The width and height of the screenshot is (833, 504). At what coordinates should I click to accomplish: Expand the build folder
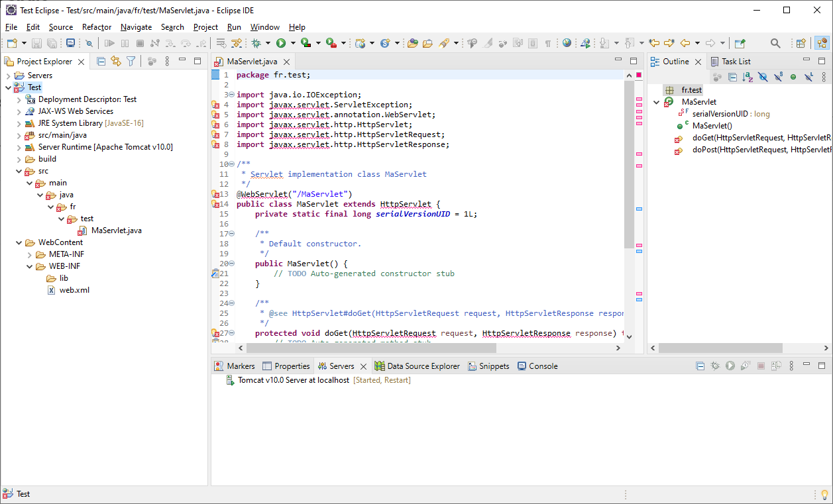click(x=19, y=159)
